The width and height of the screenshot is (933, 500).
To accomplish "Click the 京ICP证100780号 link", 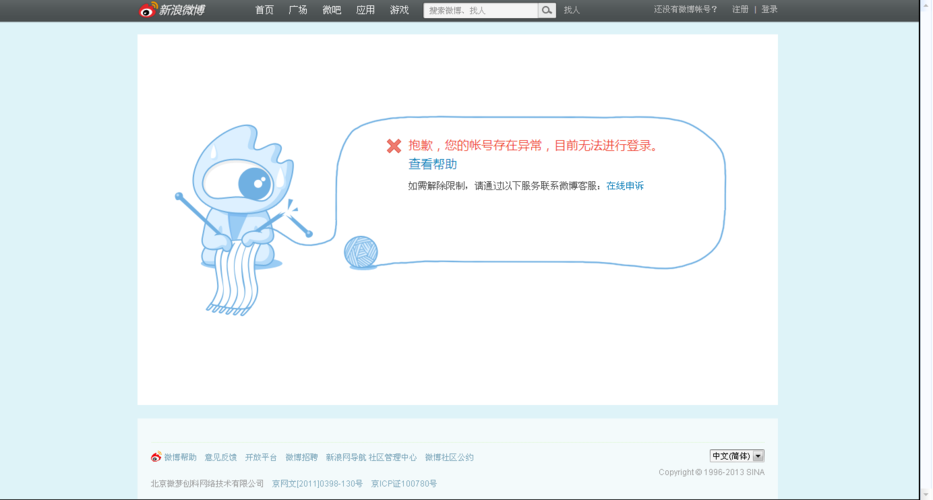I will (x=404, y=483).
